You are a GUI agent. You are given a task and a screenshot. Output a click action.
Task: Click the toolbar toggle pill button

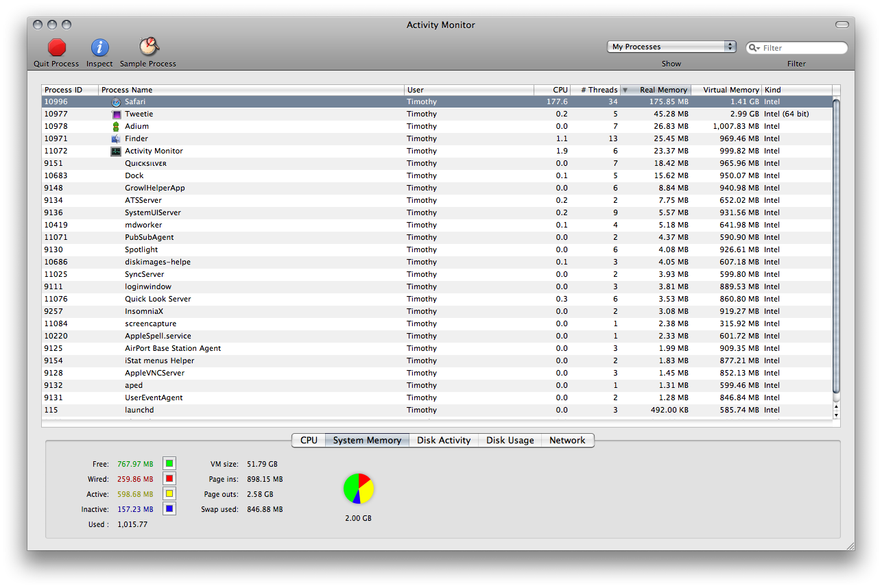click(x=842, y=25)
